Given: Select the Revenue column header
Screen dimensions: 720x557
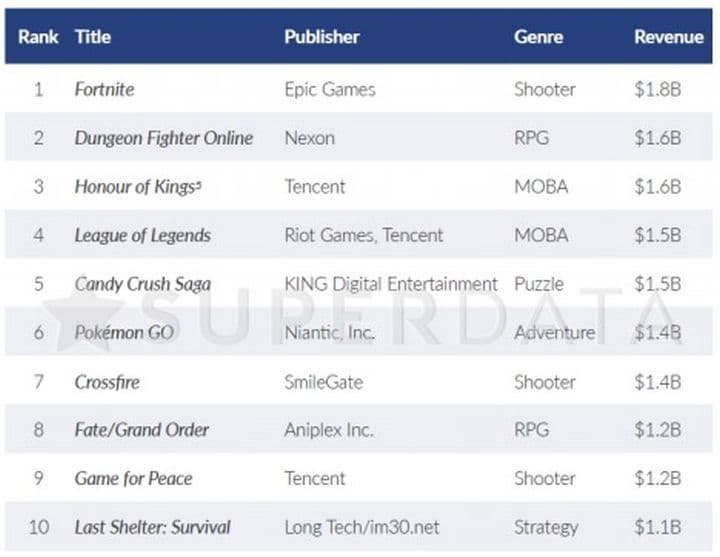Looking at the screenshot, I should coord(668,37).
